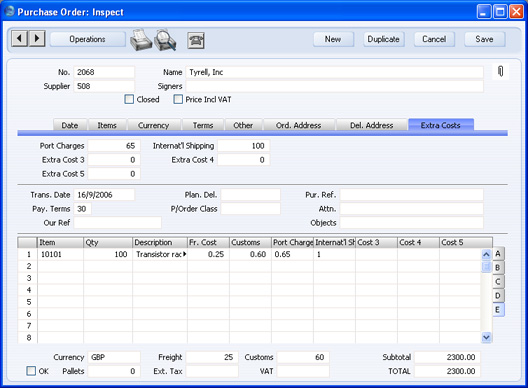The height and width of the screenshot is (388, 528).
Task: Show flip D of item grid
Action: point(497,296)
